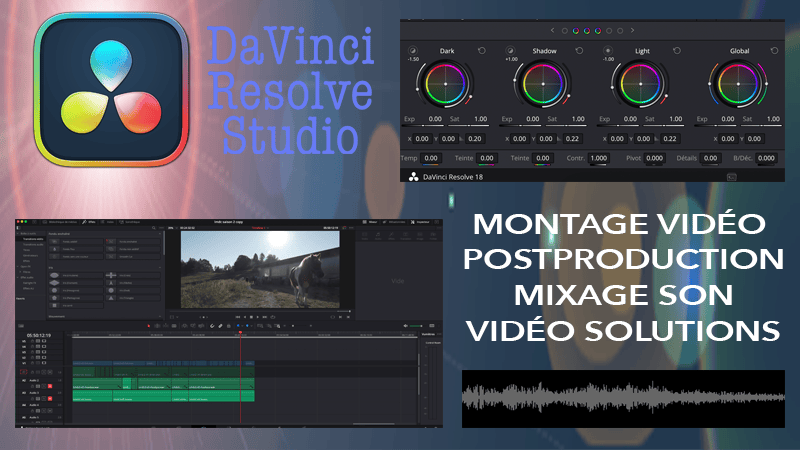Expand the Effet audio tree node
800x450 pixels.
17,278
